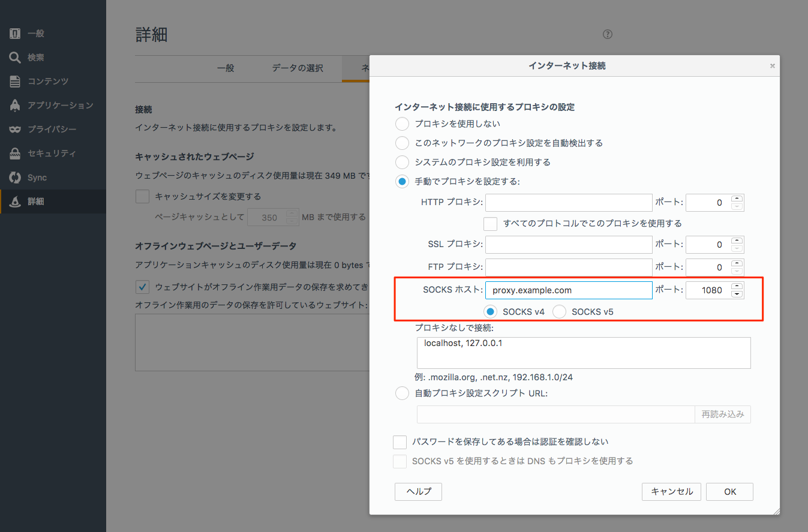Click the Applications (アプリケーション) rocket icon
The height and width of the screenshot is (532, 808).
[15, 106]
